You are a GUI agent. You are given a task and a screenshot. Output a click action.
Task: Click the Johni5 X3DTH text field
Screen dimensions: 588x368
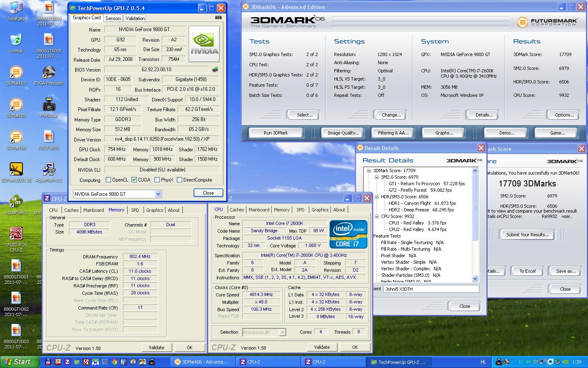[431, 289]
